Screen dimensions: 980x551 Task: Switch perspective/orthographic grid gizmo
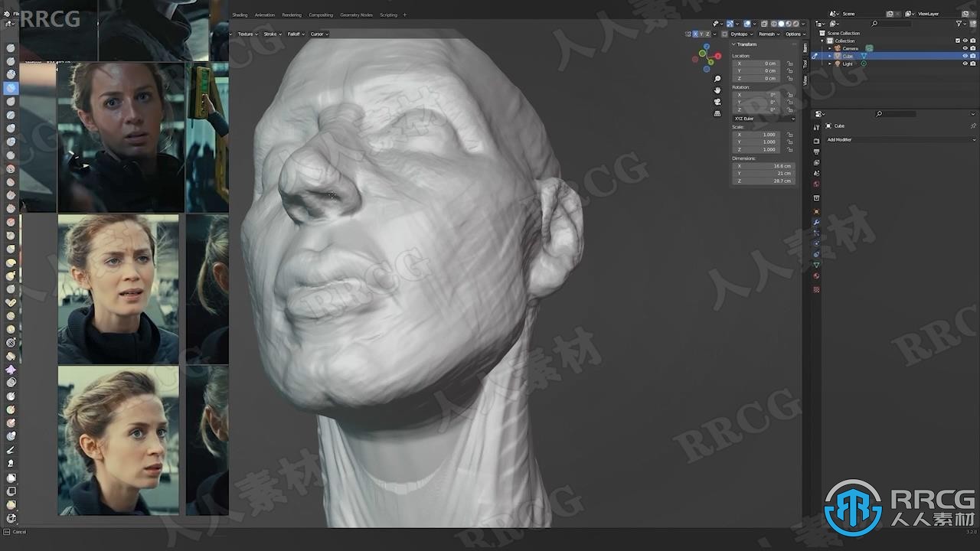pyautogui.click(x=717, y=113)
